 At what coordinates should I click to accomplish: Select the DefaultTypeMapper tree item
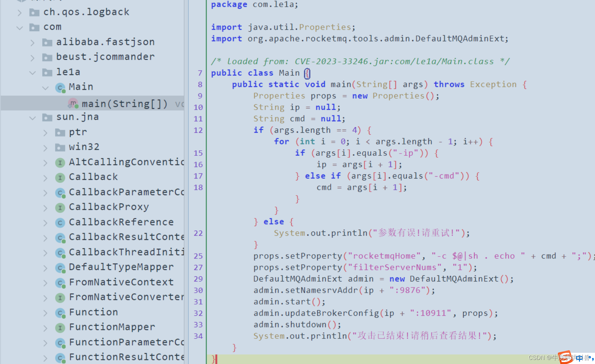121,267
